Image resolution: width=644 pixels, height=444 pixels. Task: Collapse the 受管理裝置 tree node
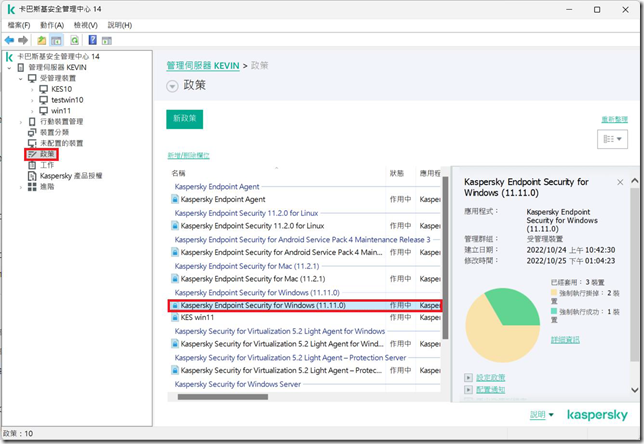point(20,77)
